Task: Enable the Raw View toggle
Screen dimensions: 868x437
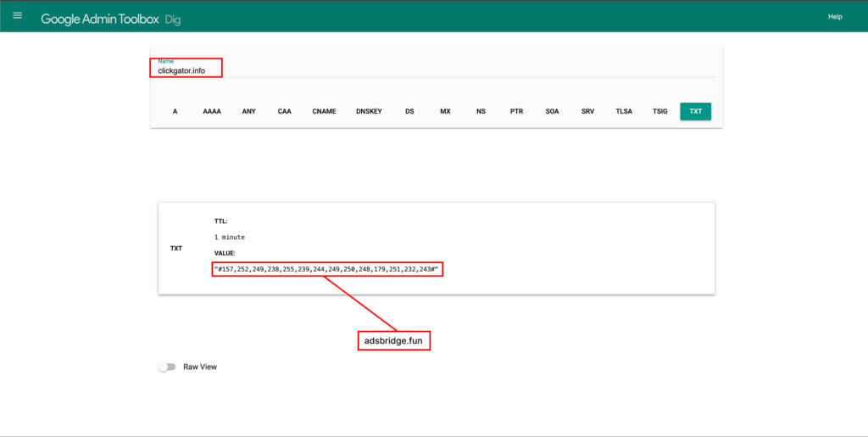Action: 167,367
